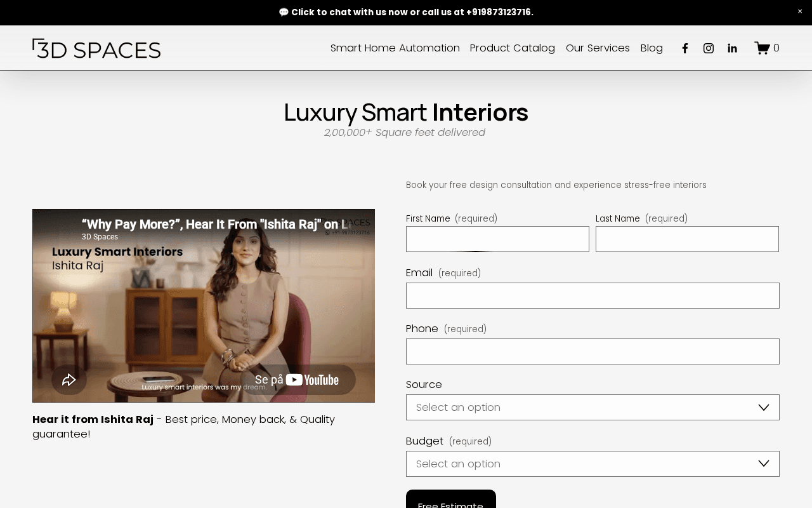Image resolution: width=812 pixels, height=508 pixels.
Task: Open the Facebook page icon
Action: pyautogui.click(x=685, y=48)
